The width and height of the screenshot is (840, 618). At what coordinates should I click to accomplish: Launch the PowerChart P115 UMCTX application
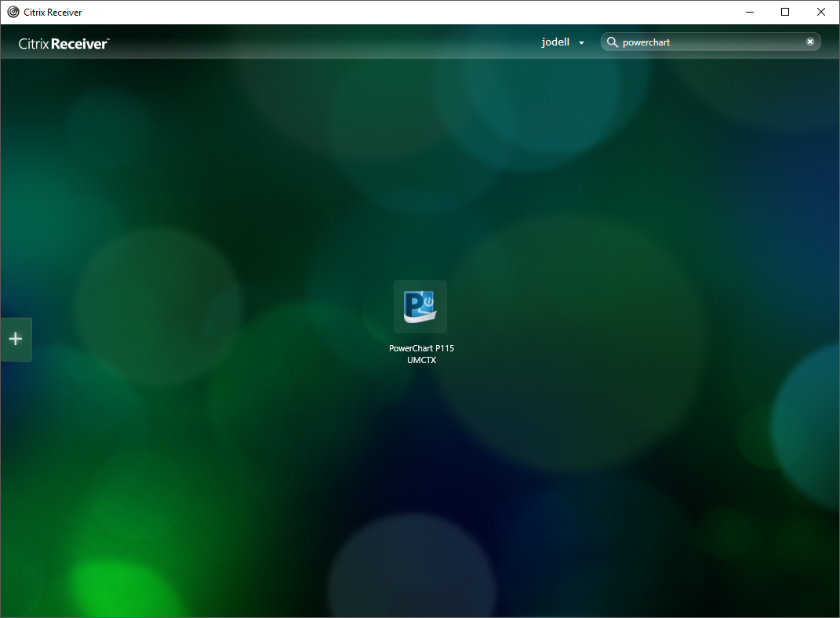[420, 307]
